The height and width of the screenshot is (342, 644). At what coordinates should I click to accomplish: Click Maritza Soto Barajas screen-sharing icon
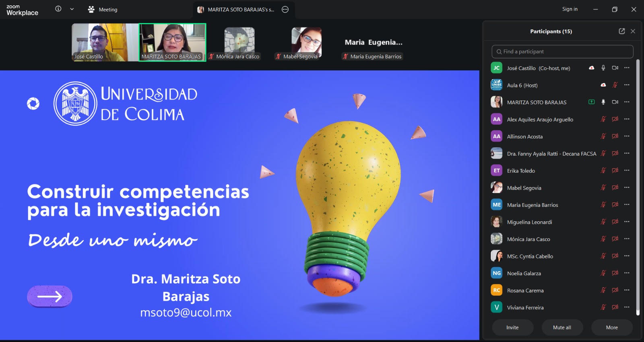pyautogui.click(x=591, y=102)
